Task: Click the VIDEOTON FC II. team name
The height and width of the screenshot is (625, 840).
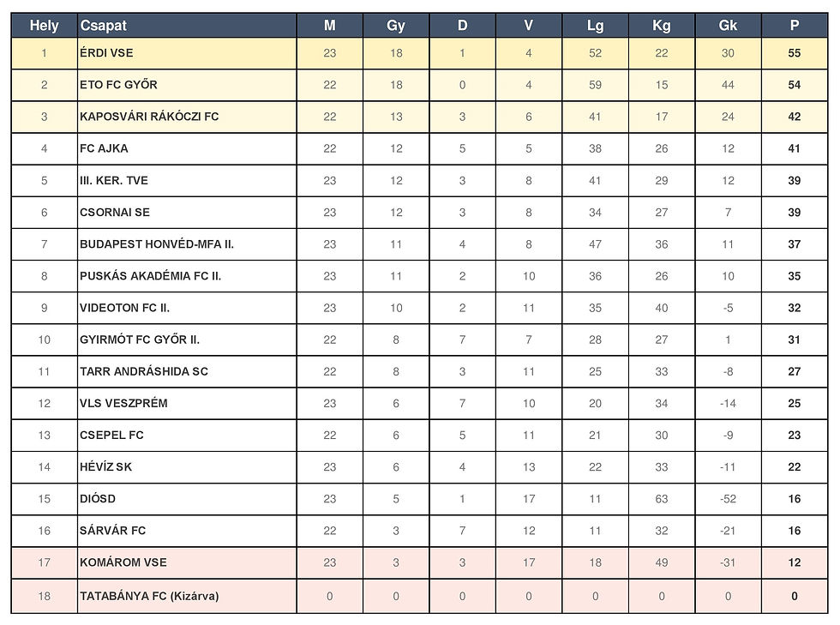Action: [130, 308]
